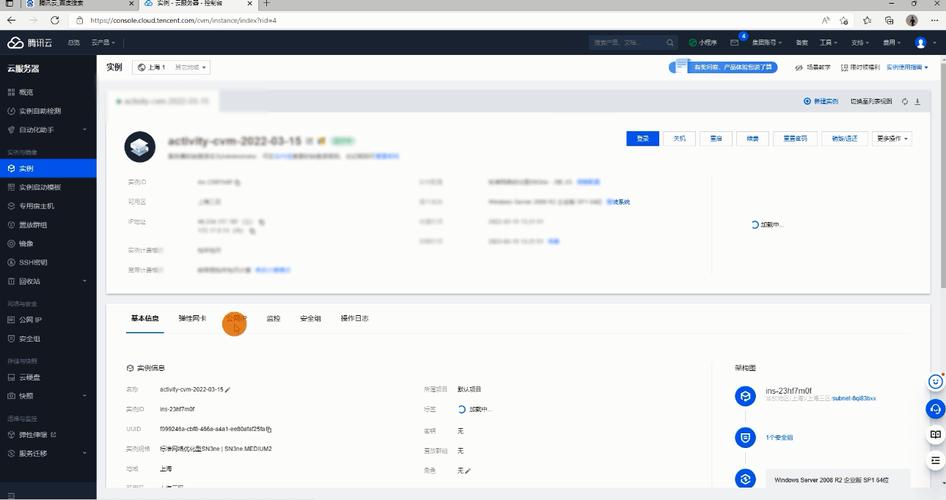Edit the instance name with pencil icon

pyautogui.click(x=227, y=390)
